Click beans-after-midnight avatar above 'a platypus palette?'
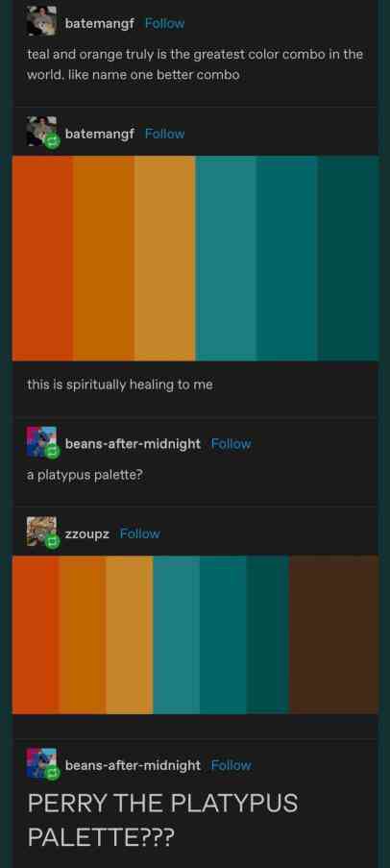This screenshot has height=868, width=390. (x=41, y=442)
